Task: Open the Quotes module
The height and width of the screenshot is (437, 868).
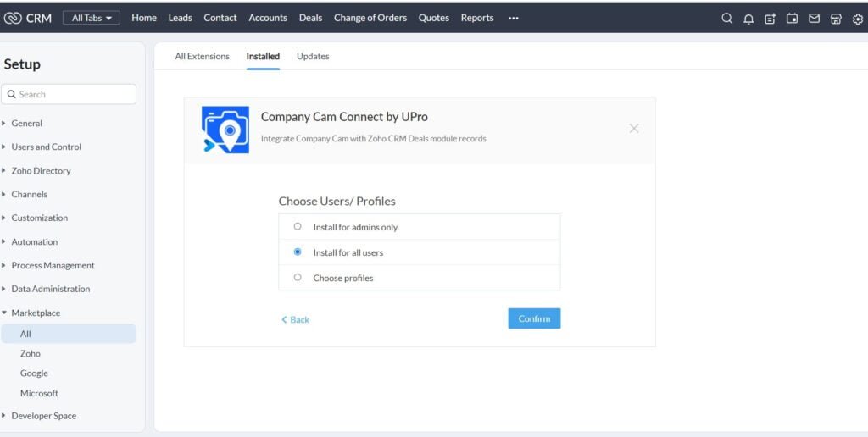Action: click(434, 18)
